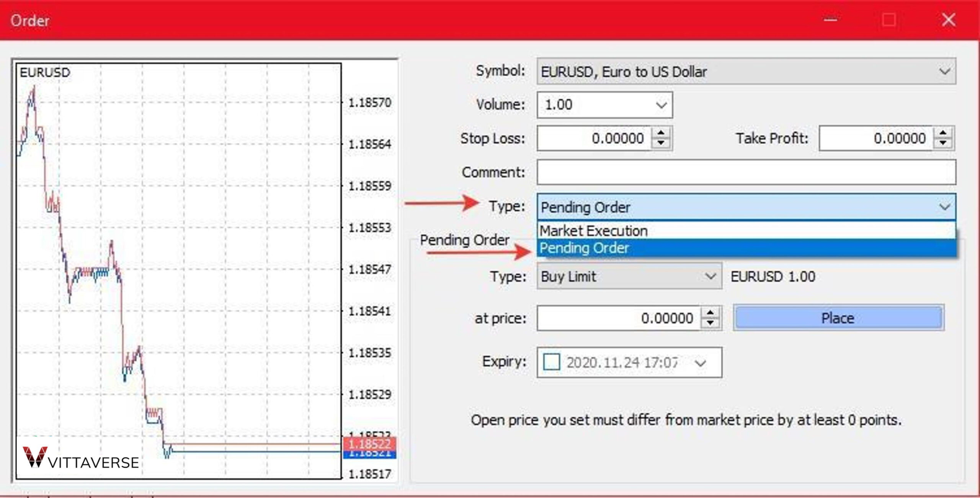
Task: Increase Take Profit with up arrow
Action: tap(943, 133)
